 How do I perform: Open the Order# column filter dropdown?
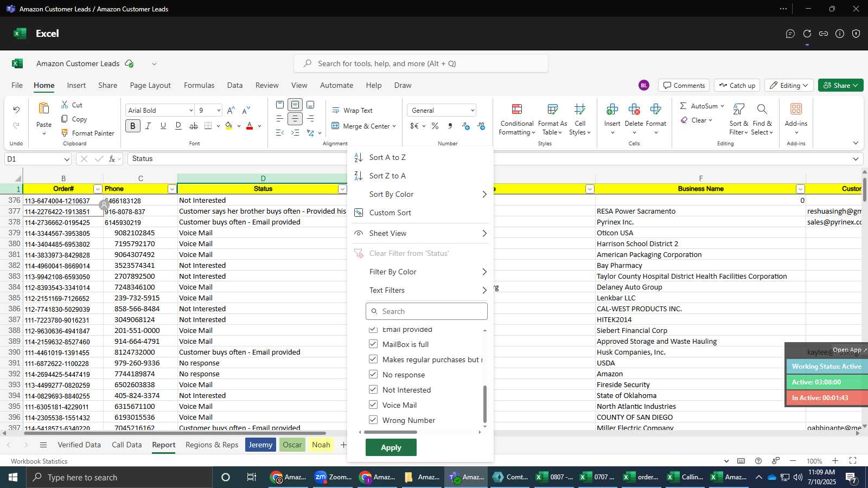tap(98, 189)
